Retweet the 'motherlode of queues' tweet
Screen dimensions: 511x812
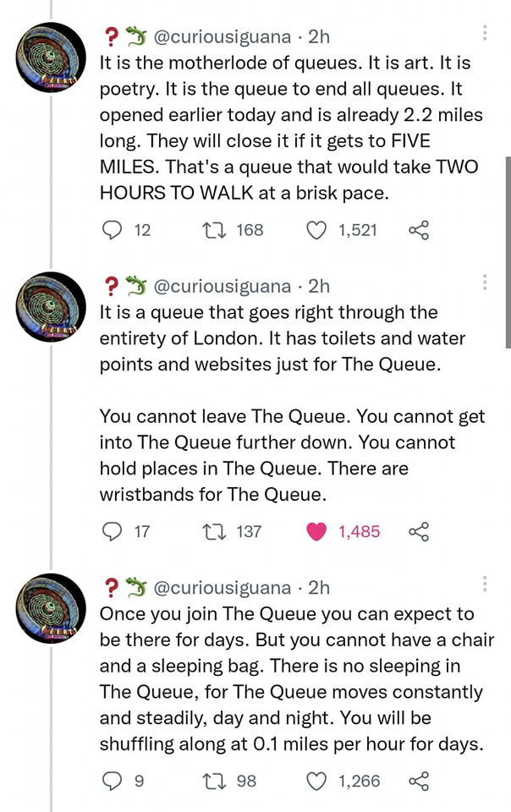pyautogui.click(x=212, y=230)
